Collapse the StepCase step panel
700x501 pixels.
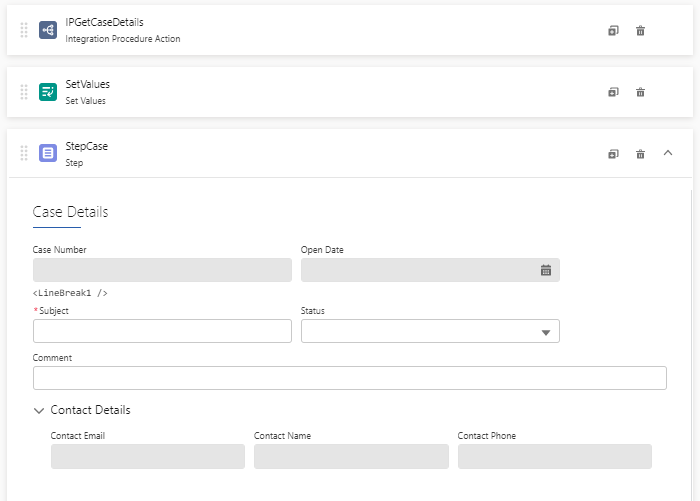pos(668,153)
